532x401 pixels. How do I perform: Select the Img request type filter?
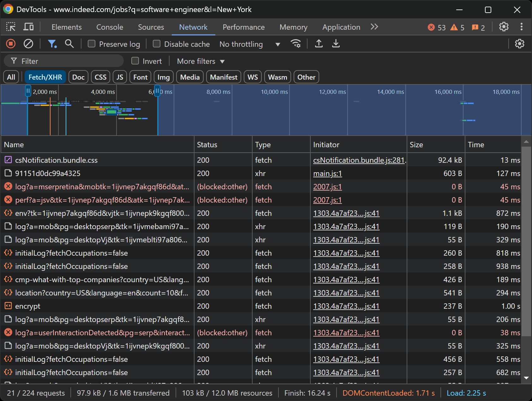(x=164, y=77)
